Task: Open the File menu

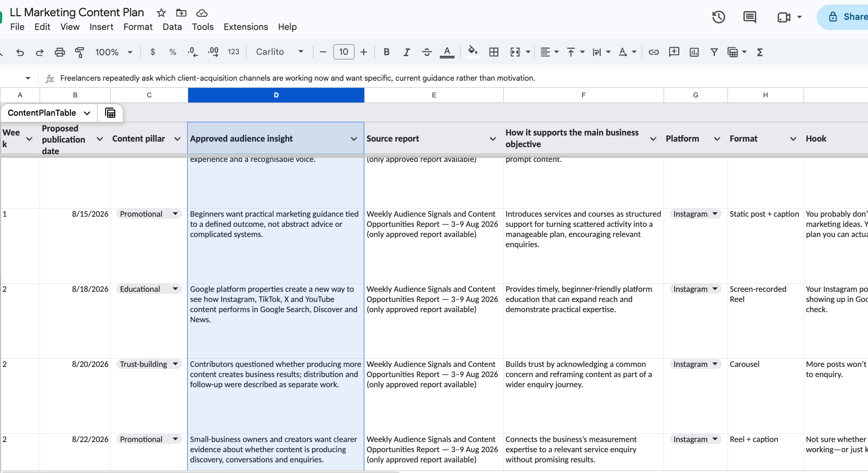Action: [17, 27]
